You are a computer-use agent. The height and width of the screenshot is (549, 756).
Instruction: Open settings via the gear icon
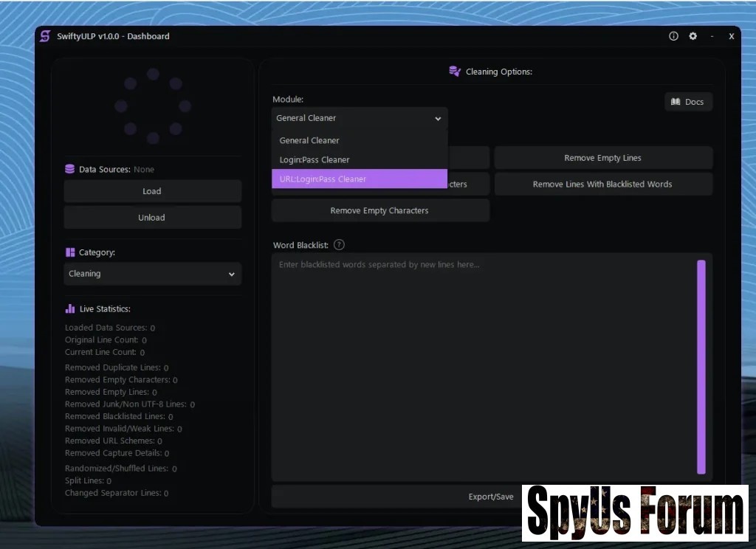(693, 36)
